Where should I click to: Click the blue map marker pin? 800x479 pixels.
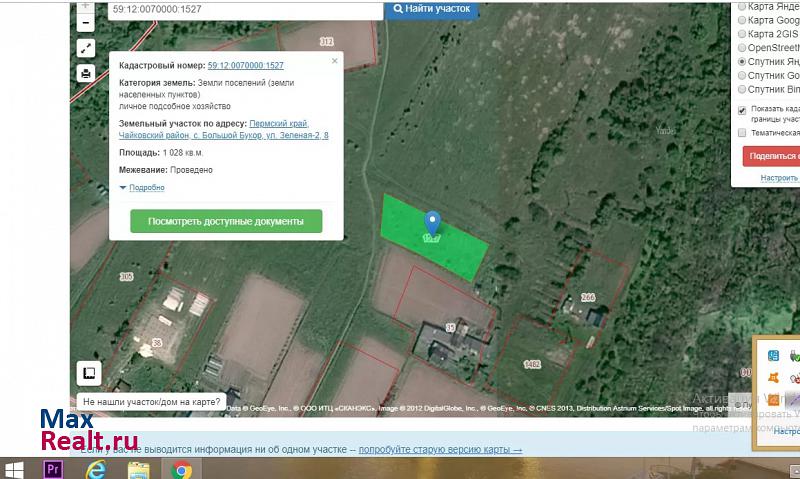(x=433, y=225)
